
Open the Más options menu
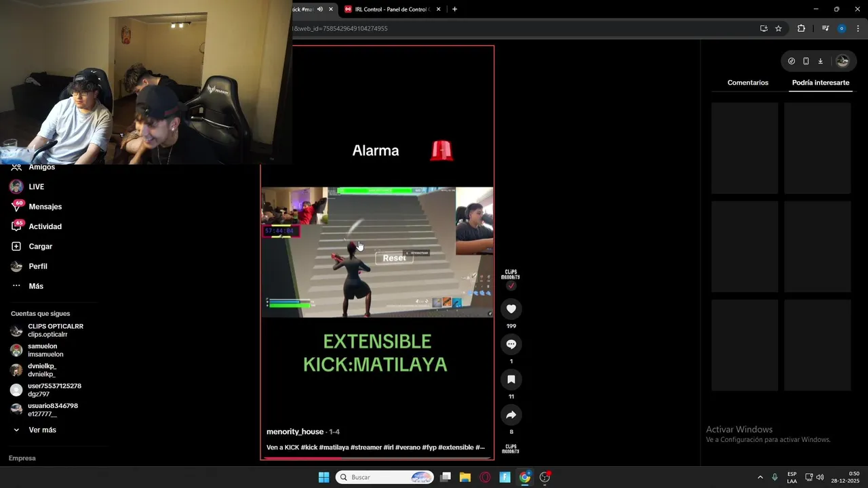pos(36,286)
